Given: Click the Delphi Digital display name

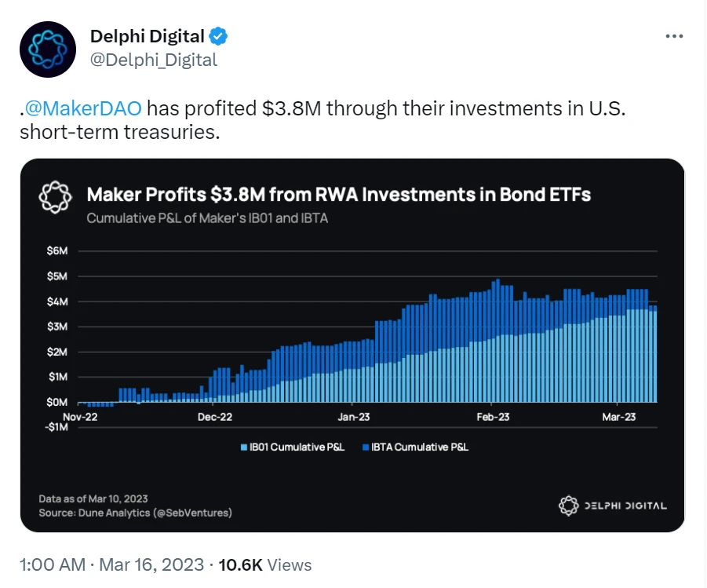Looking at the screenshot, I should click(148, 35).
